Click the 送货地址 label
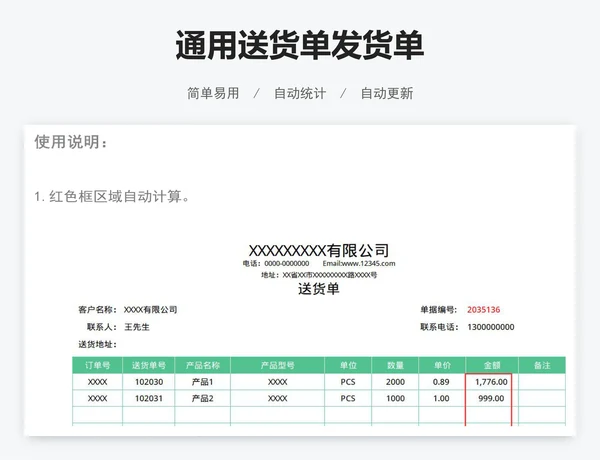Viewport: 600px width, 460px height. click(x=97, y=344)
